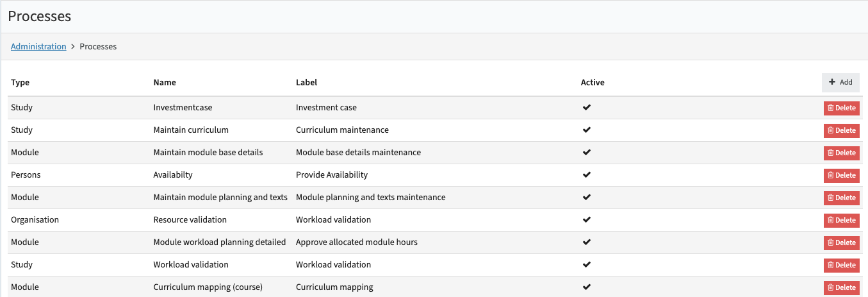Click Active checkmark for Availabilty row
Screen dimensions: 868x297
(586, 174)
